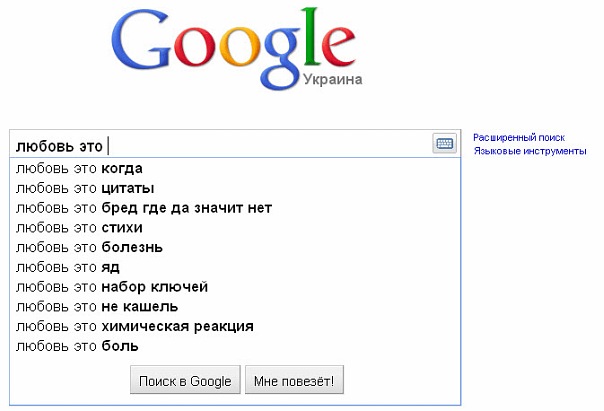
Task: Open the "Языковые инструменты" link
Action: (x=530, y=151)
